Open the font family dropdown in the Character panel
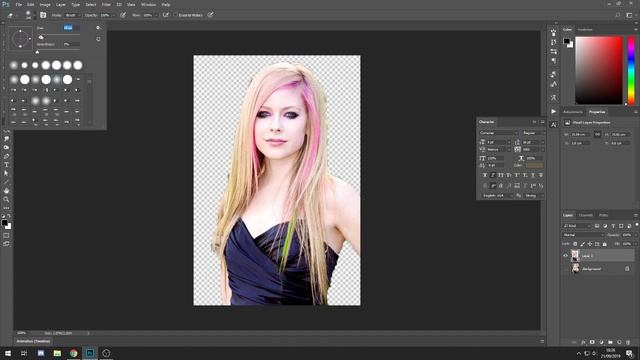The width and height of the screenshot is (640, 360). 499,133
